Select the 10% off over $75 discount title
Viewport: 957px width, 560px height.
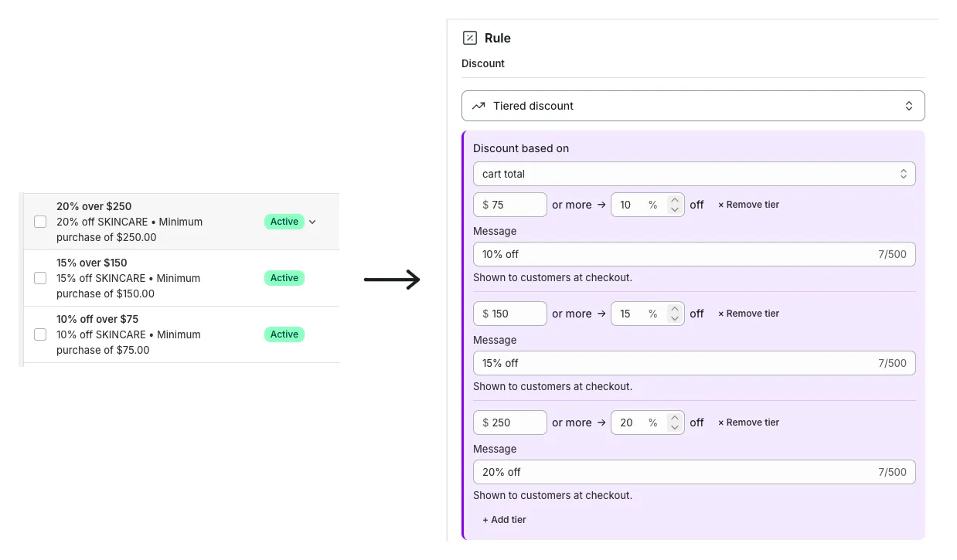tap(97, 319)
